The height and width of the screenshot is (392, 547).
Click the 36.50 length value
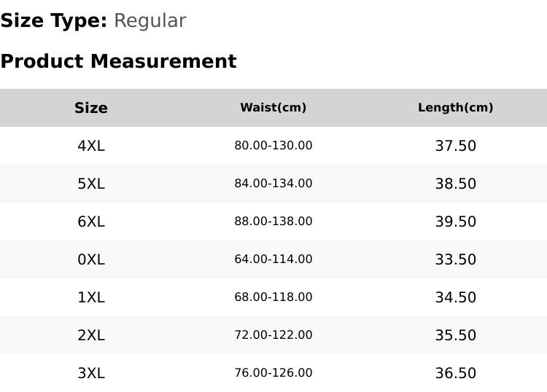click(x=456, y=374)
